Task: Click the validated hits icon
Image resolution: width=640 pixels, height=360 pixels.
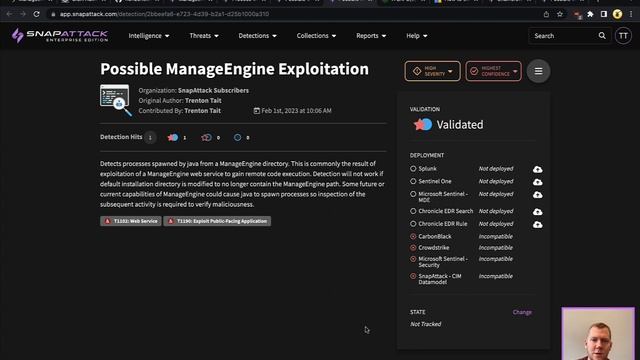Action: [x=173, y=138]
